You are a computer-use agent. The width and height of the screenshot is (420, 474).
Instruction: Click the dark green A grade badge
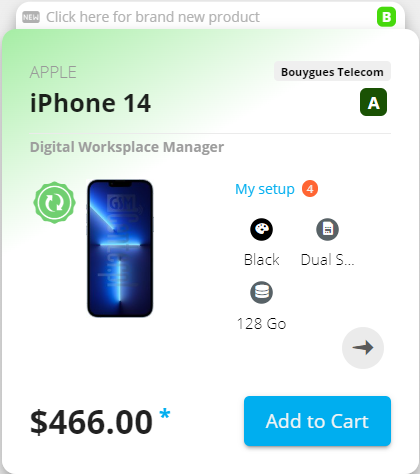click(373, 102)
